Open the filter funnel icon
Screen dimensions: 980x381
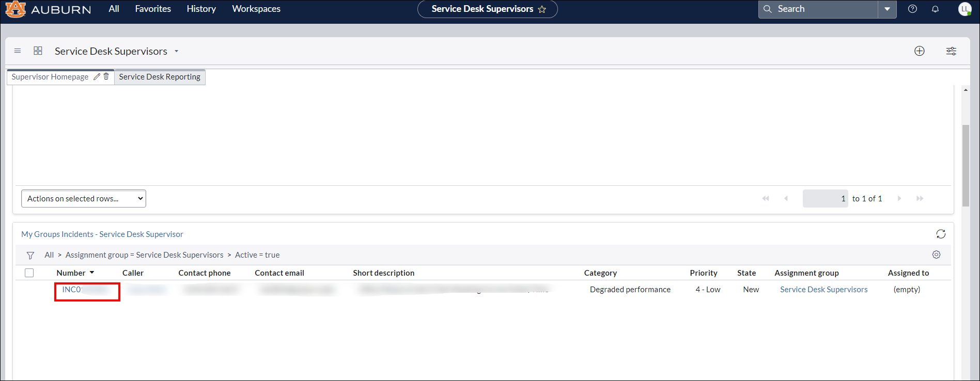[x=30, y=256]
